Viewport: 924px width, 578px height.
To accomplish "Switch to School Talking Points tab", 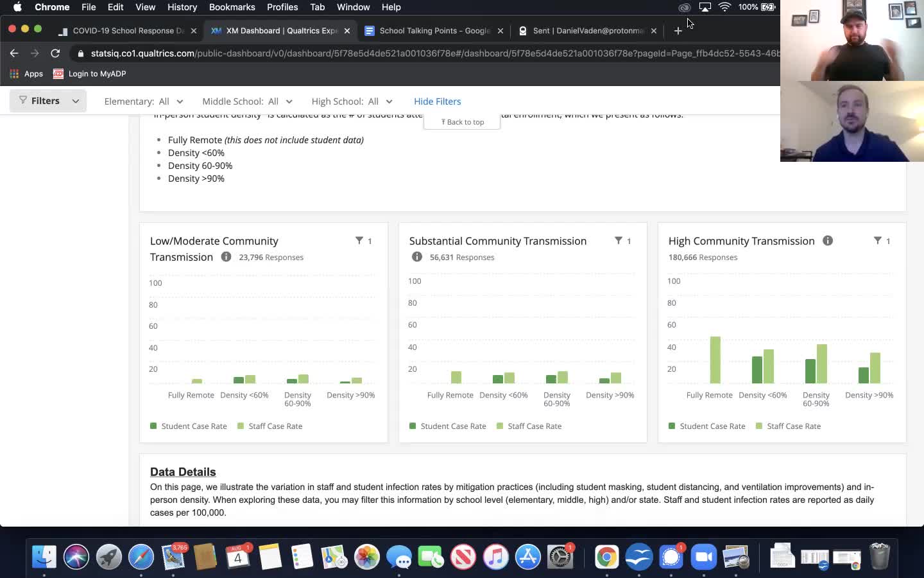I will (434, 31).
